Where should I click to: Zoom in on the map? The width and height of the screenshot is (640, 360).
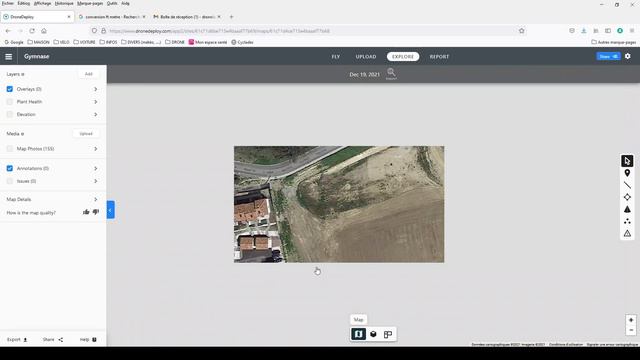coord(631,320)
